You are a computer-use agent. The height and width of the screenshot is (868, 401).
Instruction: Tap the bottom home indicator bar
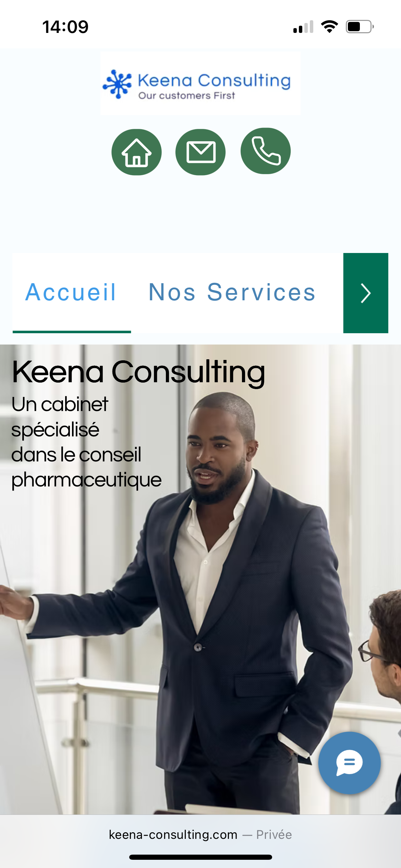pos(200,857)
